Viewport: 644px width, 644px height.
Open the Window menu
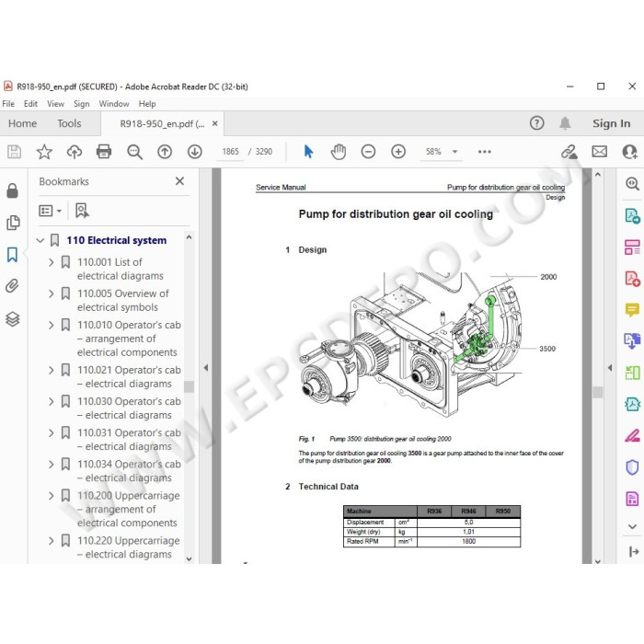[x=114, y=104]
